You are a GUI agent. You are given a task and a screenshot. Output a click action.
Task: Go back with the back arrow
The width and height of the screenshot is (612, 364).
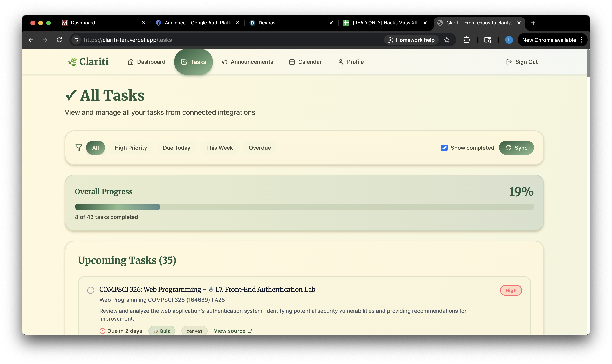click(x=31, y=40)
